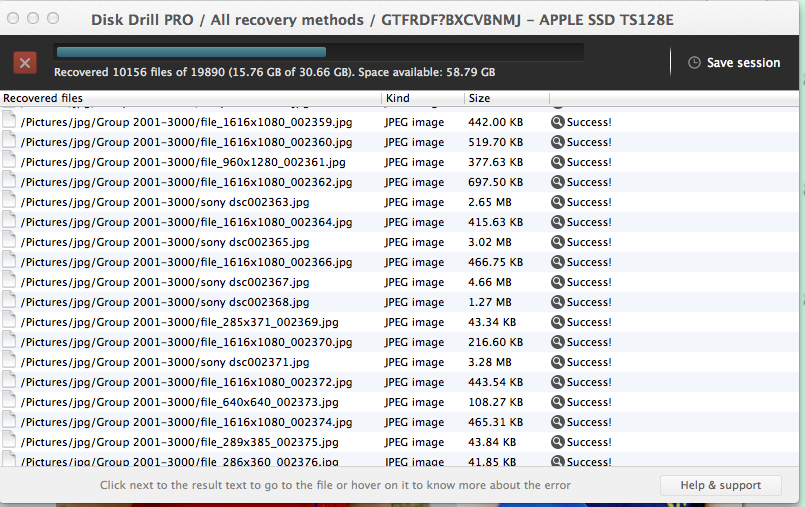Click document icon of sony dsc002367.jpg
Viewport: 805px width, 507px height.
[9, 280]
